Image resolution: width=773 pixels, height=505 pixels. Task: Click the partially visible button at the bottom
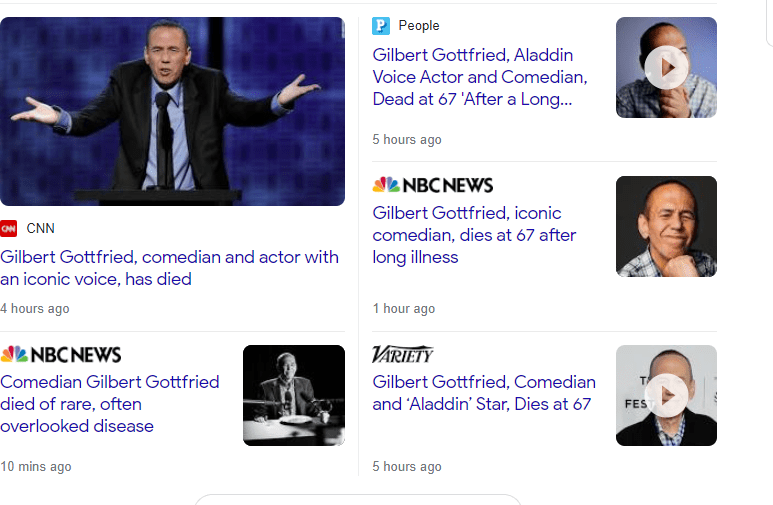(x=358, y=499)
